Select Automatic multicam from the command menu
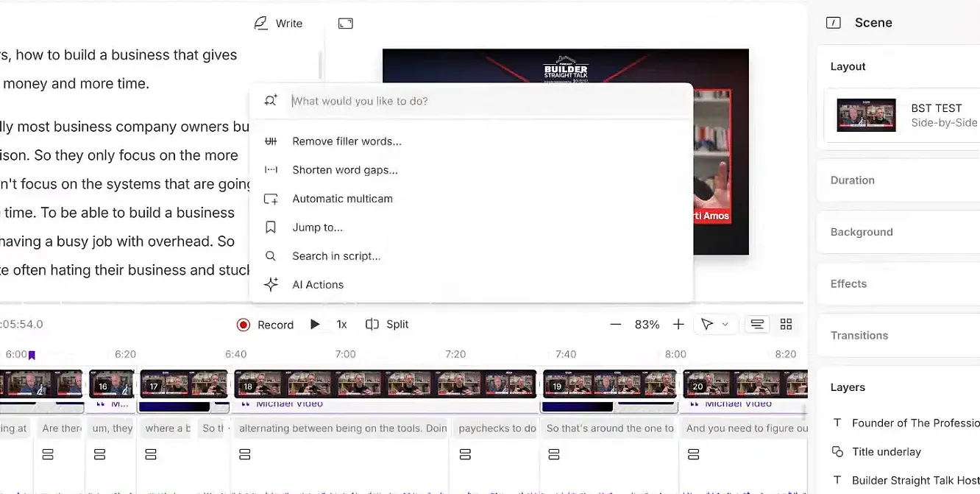The image size is (980, 494). tap(343, 198)
